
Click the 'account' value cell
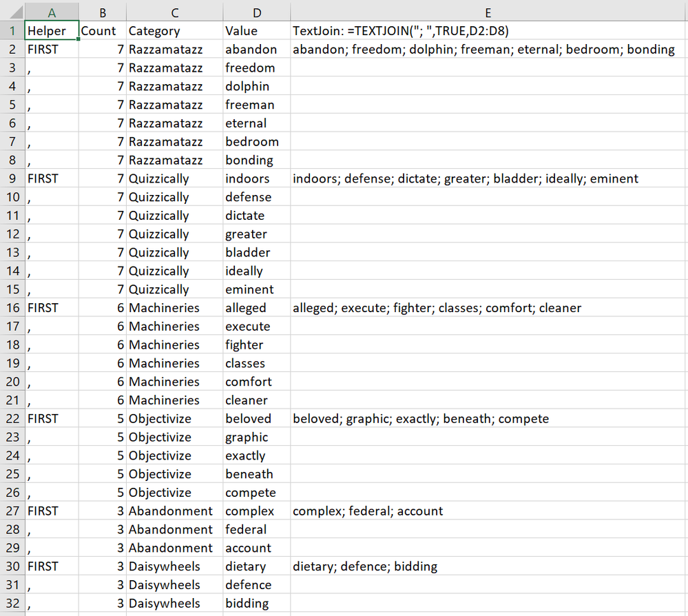point(257,548)
